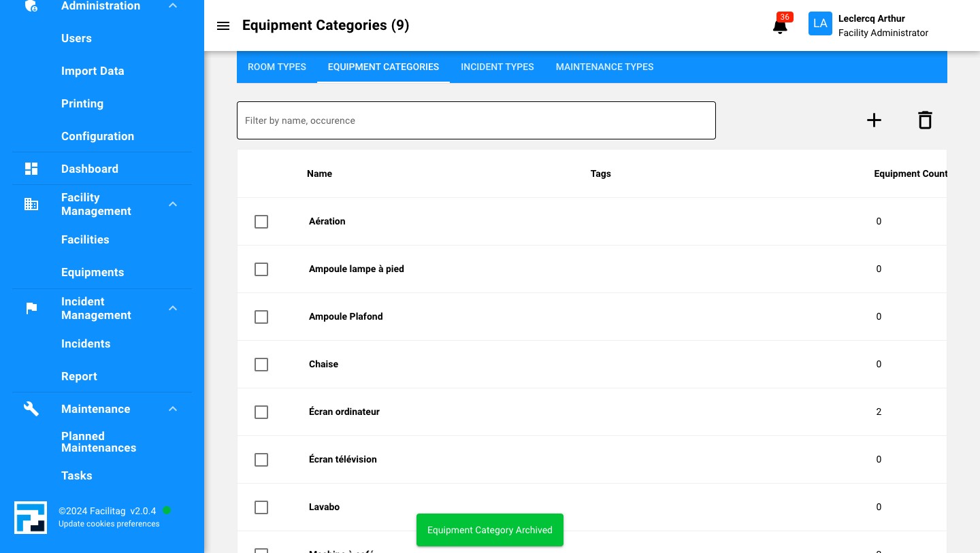The image size is (980, 553).
Task: Click the Facilitag logo in sidebar
Action: pos(31,518)
